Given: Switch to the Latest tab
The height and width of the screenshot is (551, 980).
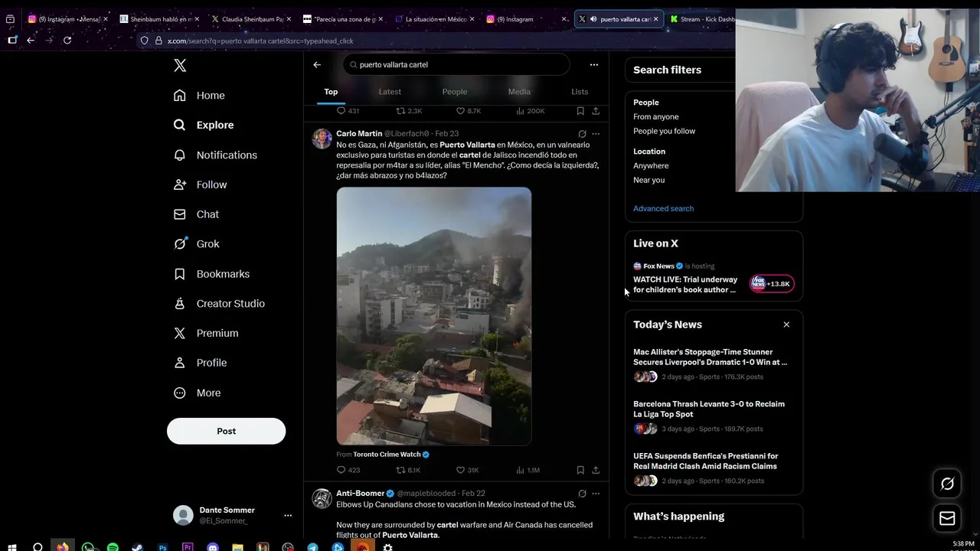Looking at the screenshot, I should click(x=390, y=92).
